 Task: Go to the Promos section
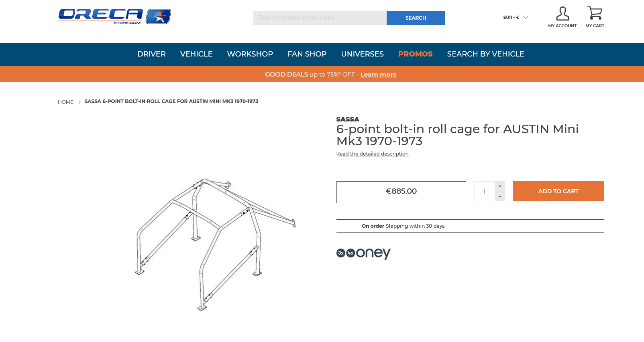[416, 54]
